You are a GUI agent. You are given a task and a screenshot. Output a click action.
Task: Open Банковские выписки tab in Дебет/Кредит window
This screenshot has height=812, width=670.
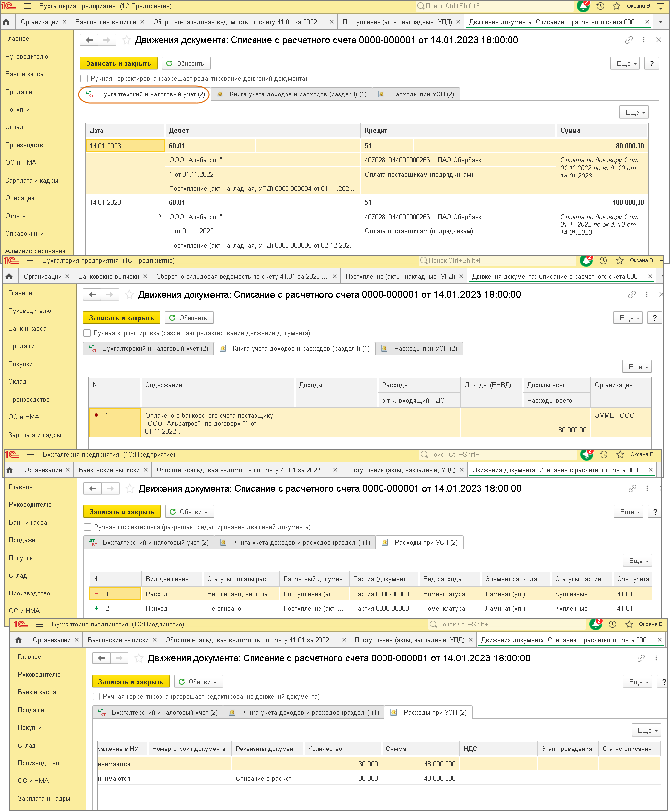(106, 22)
